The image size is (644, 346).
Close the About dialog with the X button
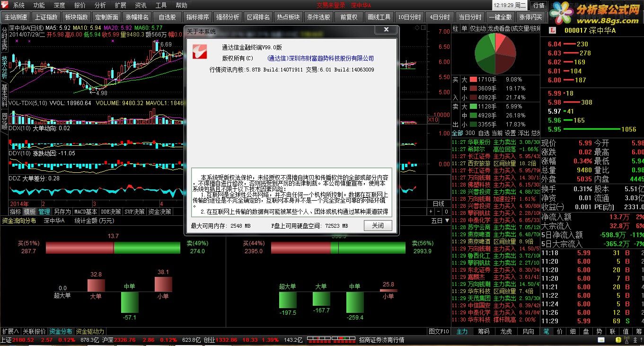386,30
